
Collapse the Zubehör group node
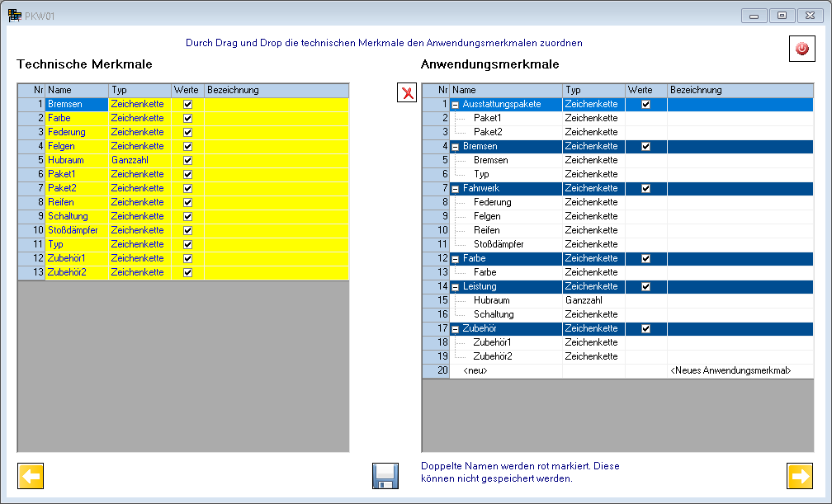456,329
